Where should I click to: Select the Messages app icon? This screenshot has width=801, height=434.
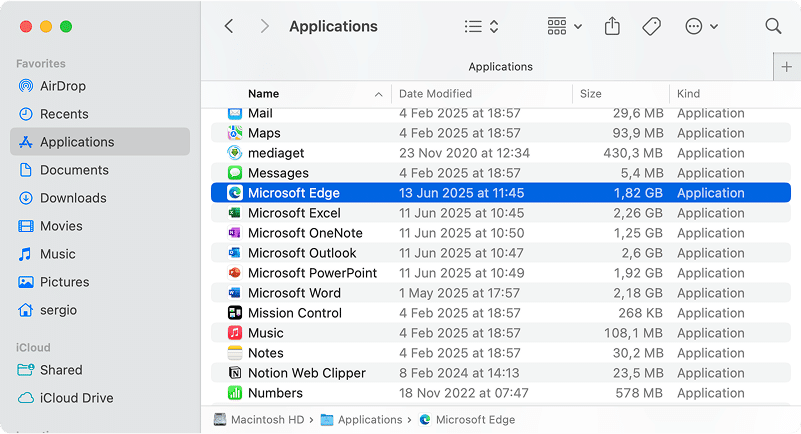click(x=234, y=173)
